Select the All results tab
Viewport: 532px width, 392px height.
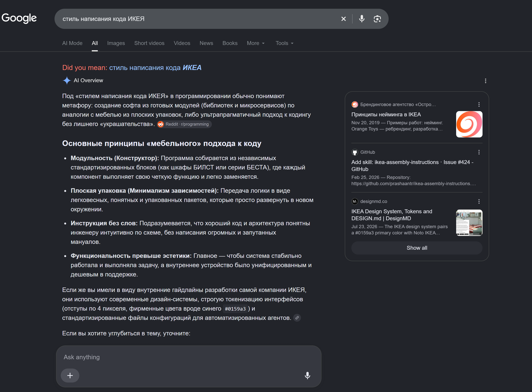point(95,43)
